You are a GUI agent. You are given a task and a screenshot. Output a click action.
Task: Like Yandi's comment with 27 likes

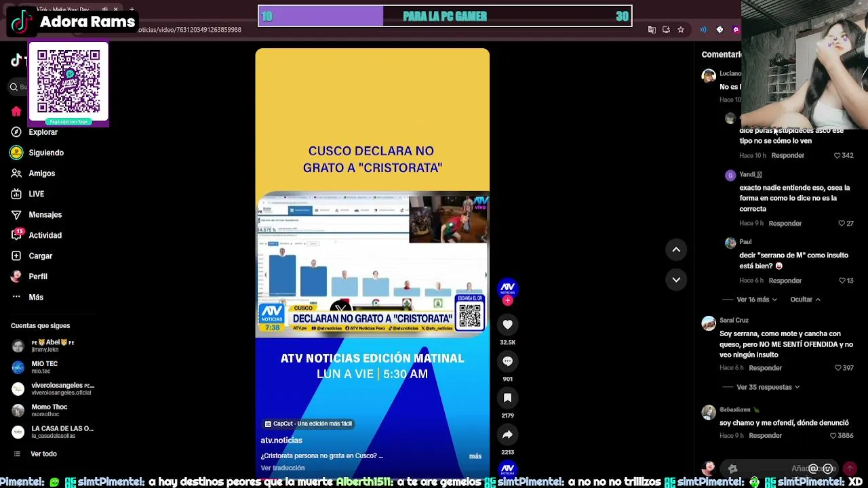842,224
